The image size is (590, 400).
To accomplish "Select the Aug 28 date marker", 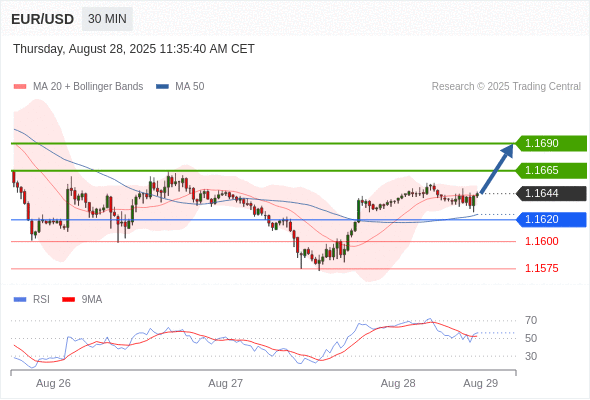I will coord(398,383).
